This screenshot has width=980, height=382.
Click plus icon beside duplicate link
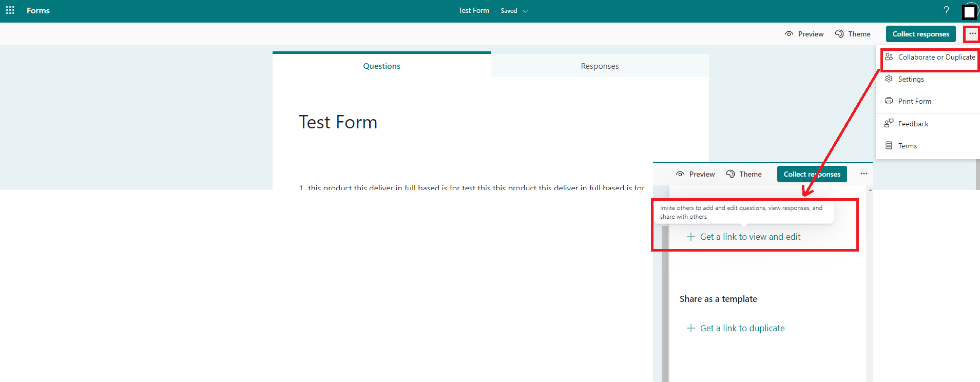(691, 328)
